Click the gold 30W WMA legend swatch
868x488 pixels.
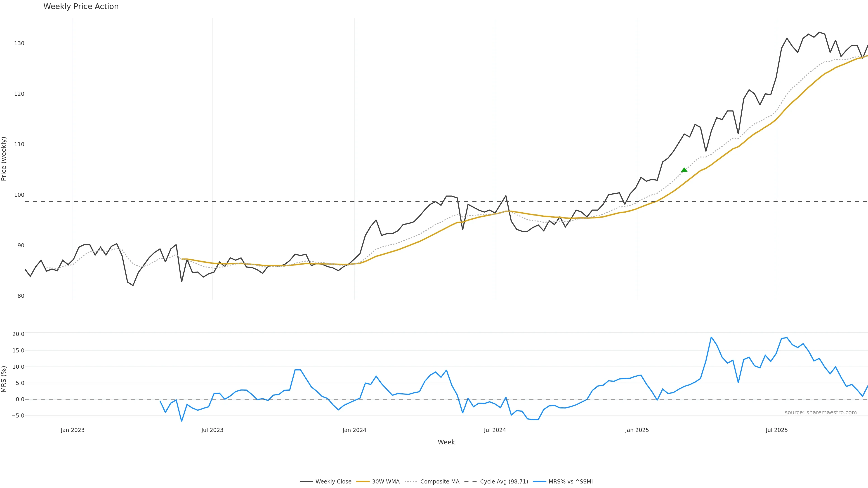coord(363,482)
